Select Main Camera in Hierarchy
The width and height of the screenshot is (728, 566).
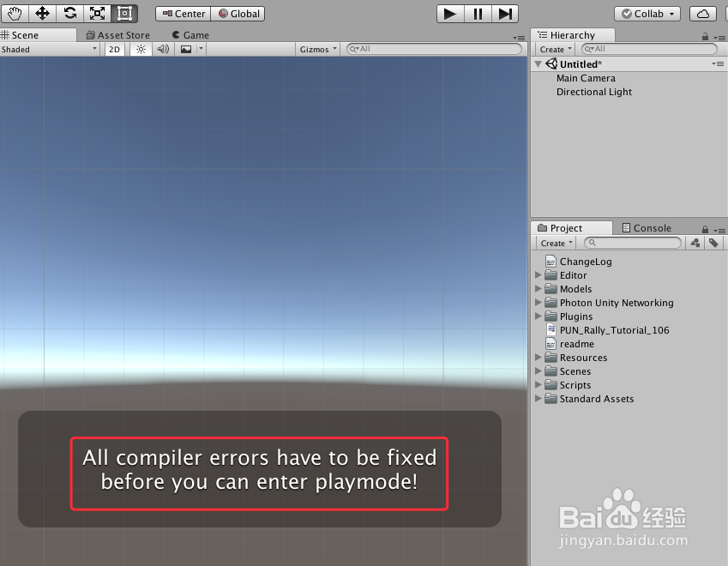[x=586, y=78]
